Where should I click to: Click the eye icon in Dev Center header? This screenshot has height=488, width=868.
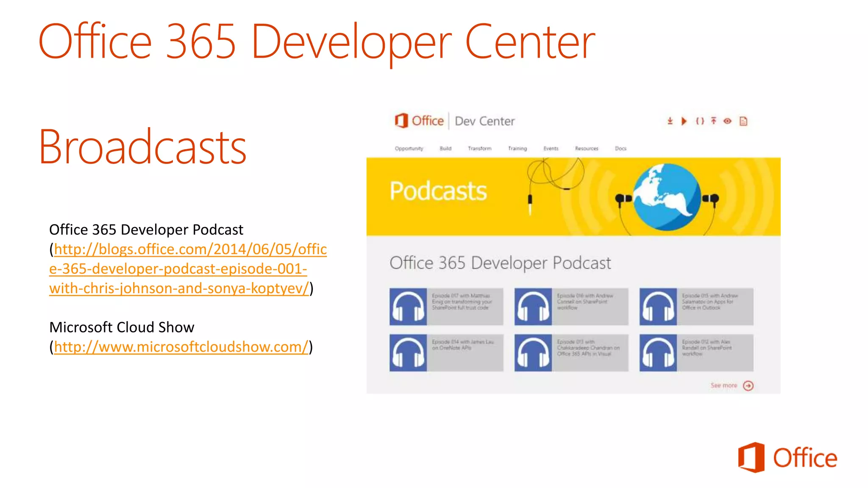tap(728, 121)
